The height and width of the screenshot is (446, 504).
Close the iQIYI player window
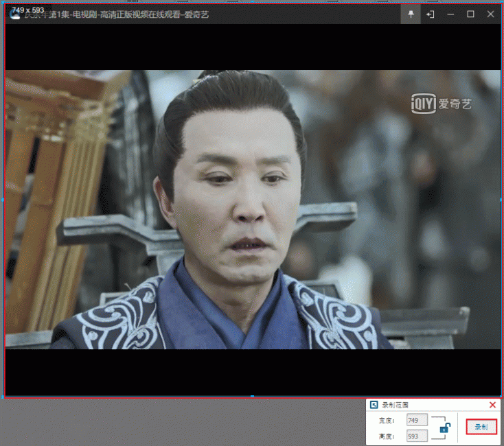[490, 14]
